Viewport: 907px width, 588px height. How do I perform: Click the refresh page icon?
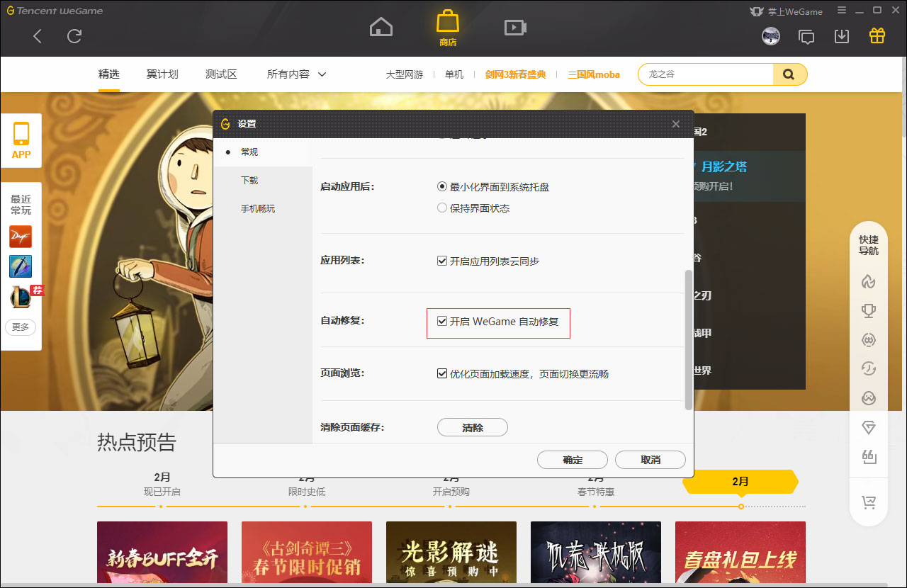pyautogui.click(x=74, y=36)
